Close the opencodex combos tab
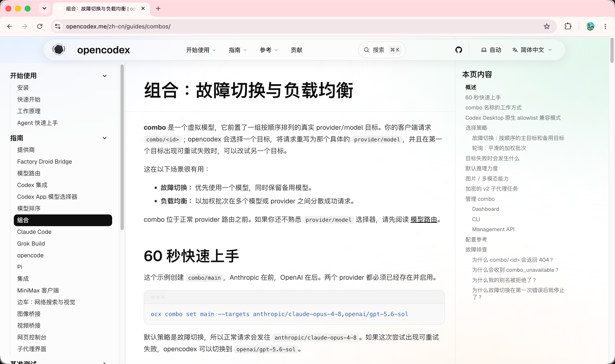615x364 pixels. tap(143, 9)
